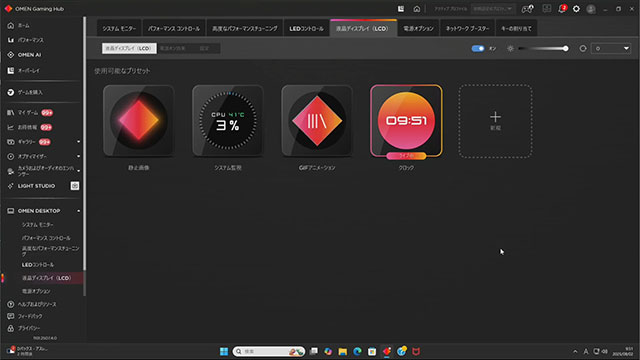The image size is (640, 360).
Task: Select the 静止画像 static image preset
Action: point(138,121)
